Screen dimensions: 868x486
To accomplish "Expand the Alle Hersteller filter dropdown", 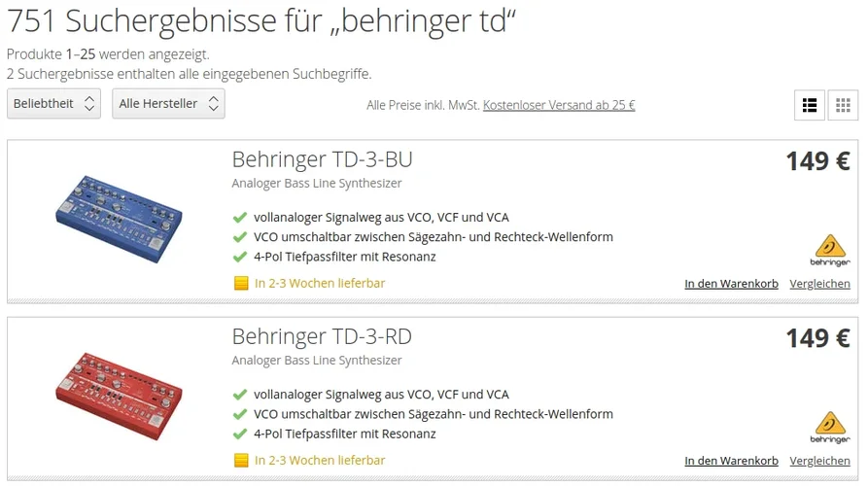I will click(x=168, y=104).
